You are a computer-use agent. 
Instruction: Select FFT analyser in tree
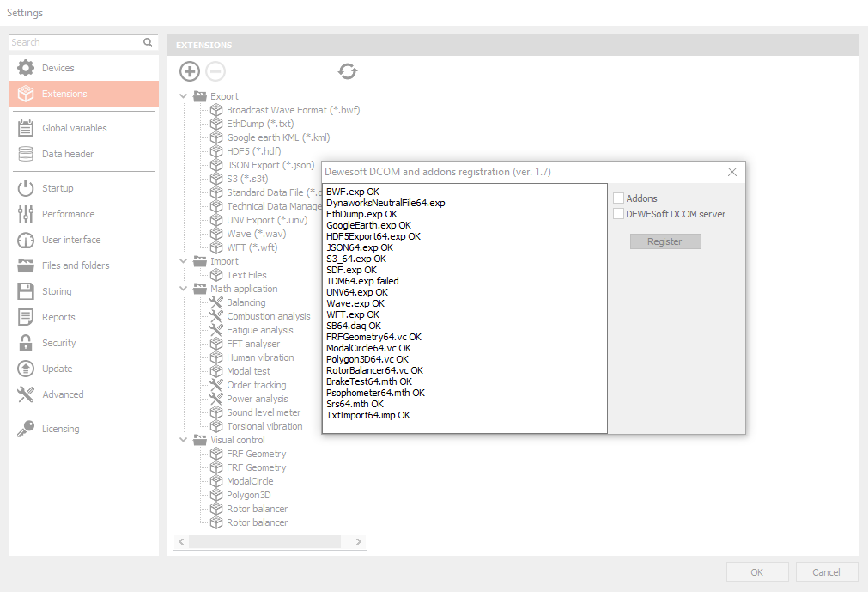253,344
